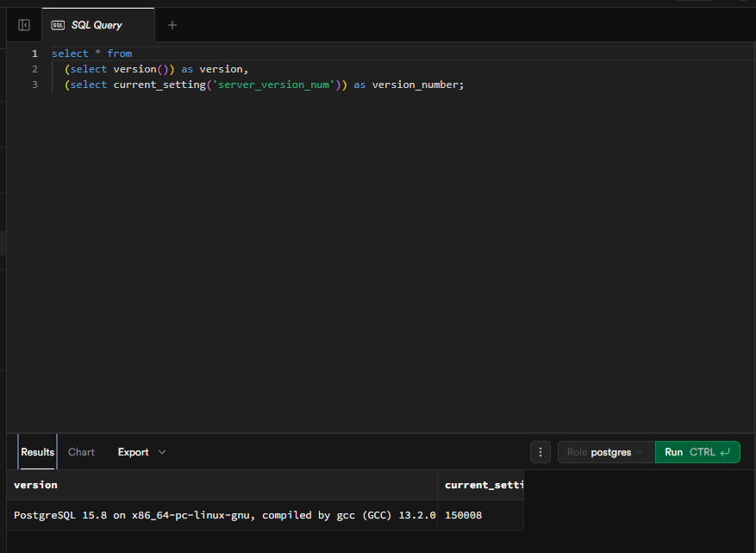Image resolution: width=756 pixels, height=553 pixels.
Task: Open the three-dot options menu
Action: pos(540,452)
